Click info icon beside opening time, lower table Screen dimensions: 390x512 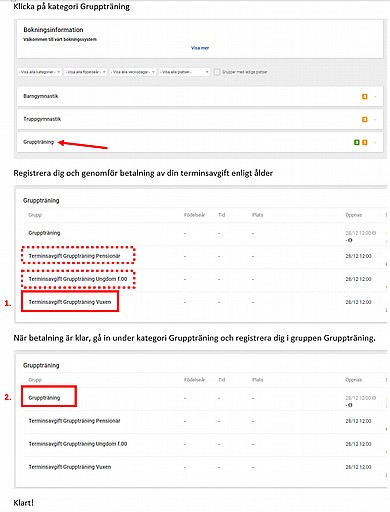coord(374,398)
